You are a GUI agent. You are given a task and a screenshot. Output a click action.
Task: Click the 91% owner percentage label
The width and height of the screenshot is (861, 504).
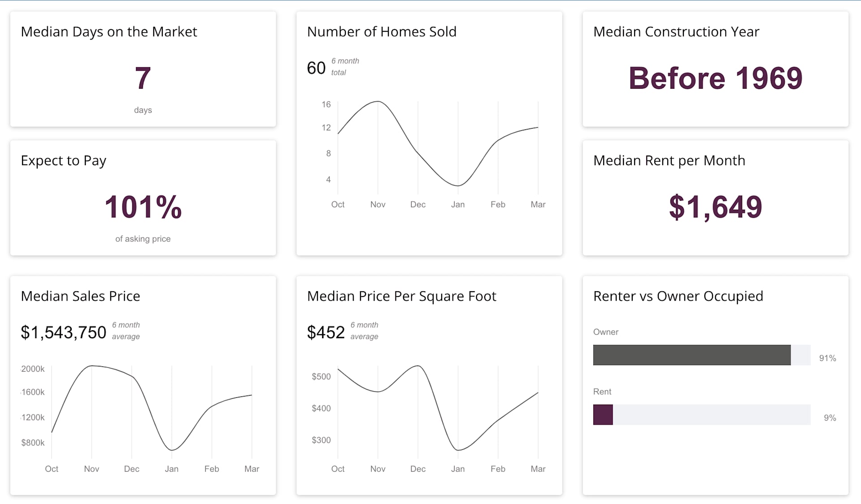click(x=827, y=358)
